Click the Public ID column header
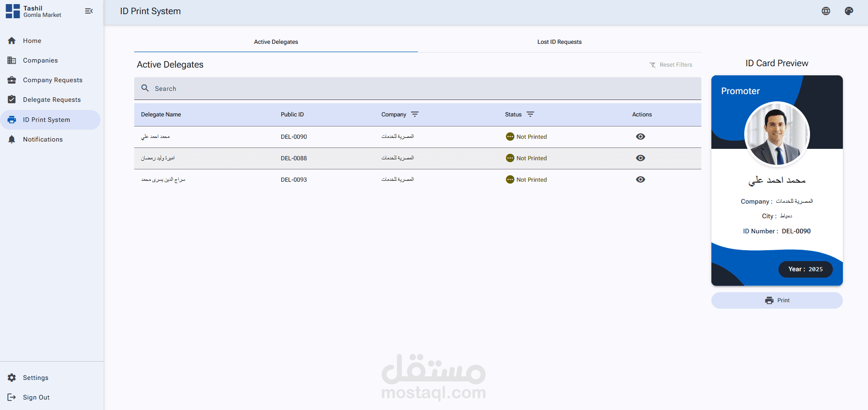 tap(292, 115)
